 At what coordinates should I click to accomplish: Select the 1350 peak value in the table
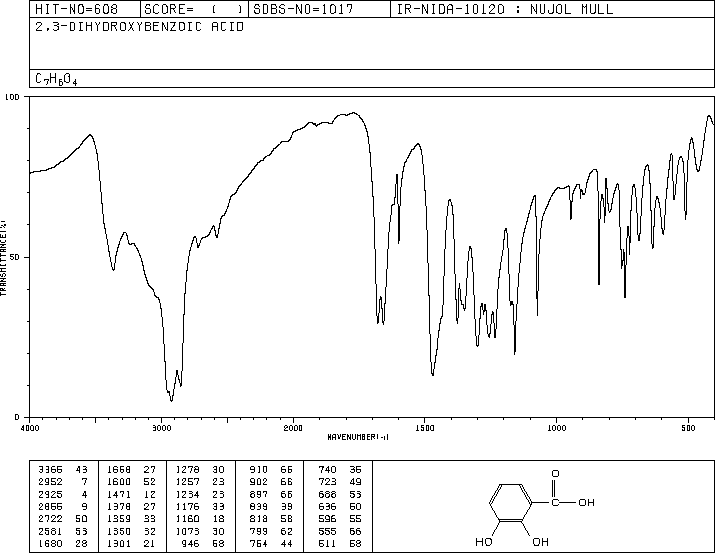coord(119,531)
